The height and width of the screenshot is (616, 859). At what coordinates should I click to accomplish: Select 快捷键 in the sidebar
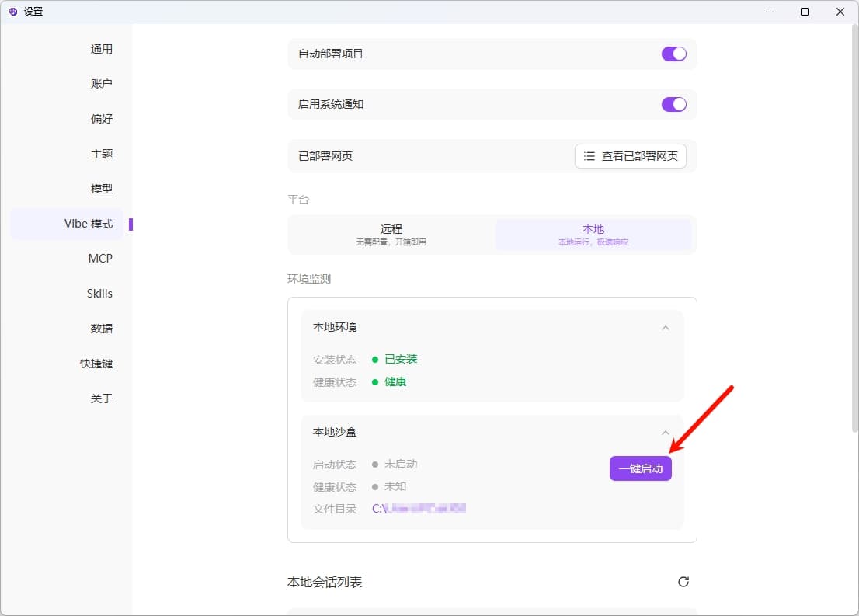click(96, 364)
